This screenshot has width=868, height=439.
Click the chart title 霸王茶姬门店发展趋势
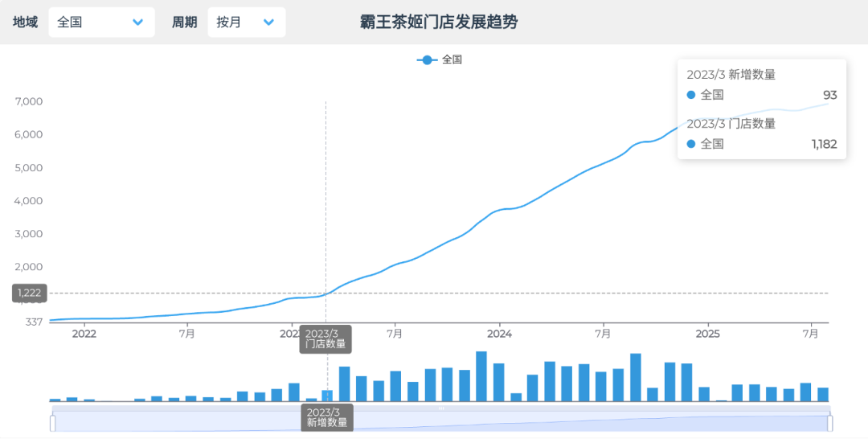[x=439, y=23]
